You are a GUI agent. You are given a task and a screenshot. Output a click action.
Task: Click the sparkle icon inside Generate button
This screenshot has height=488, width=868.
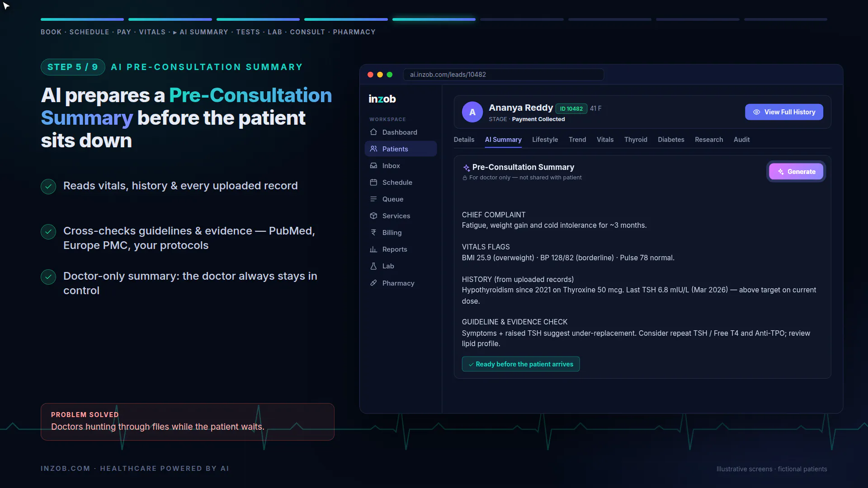pos(781,172)
